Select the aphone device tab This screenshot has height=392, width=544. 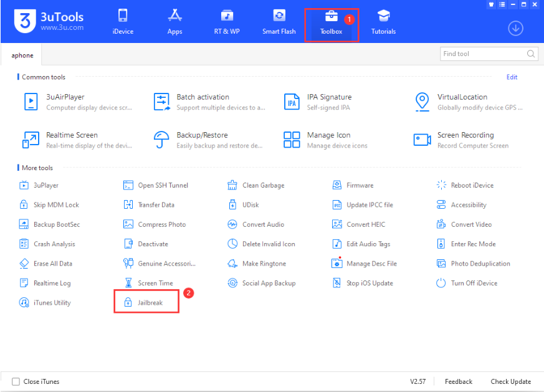pyautogui.click(x=22, y=55)
